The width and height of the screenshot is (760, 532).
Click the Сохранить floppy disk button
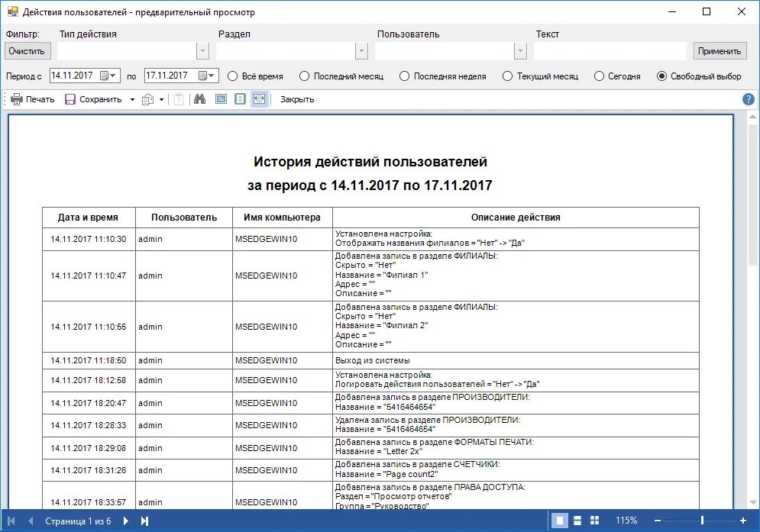(93, 99)
